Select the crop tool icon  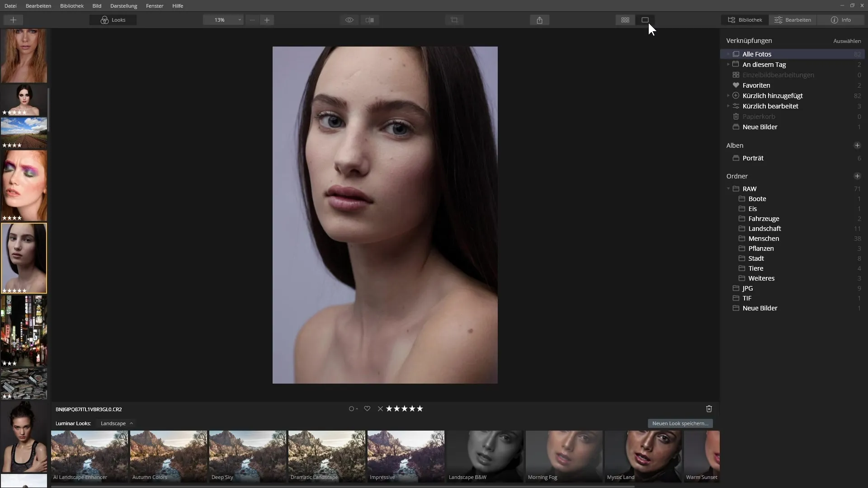click(x=454, y=20)
